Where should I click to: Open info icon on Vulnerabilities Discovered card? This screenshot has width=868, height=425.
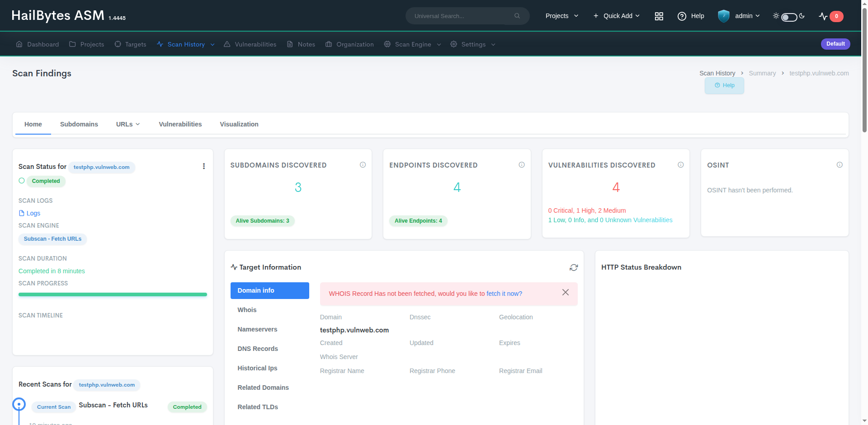pyautogui.click(x=680, y=165)
